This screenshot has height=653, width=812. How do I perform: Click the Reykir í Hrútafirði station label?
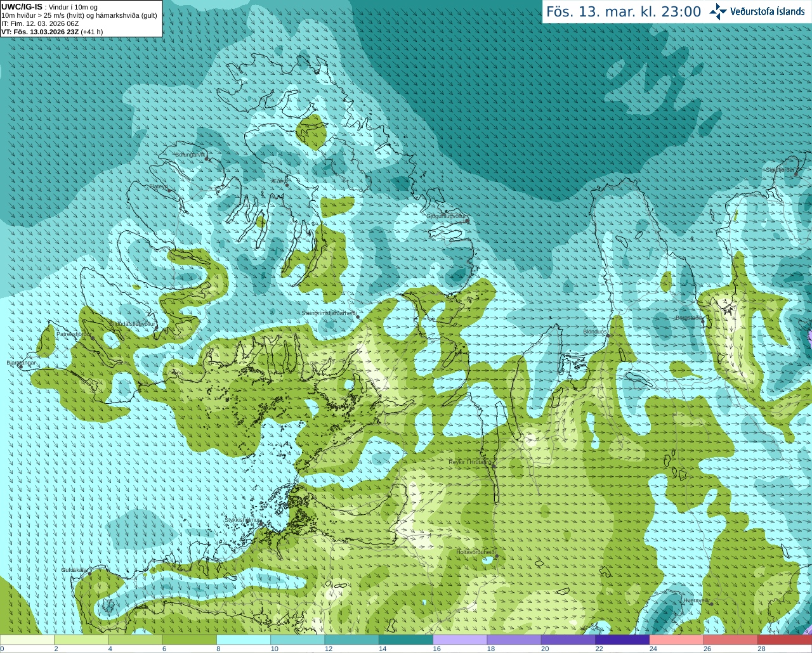point(470,462)
